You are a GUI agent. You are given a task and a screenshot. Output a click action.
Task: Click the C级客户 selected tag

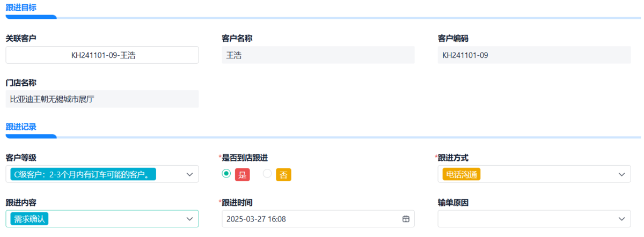pos(83,174)
